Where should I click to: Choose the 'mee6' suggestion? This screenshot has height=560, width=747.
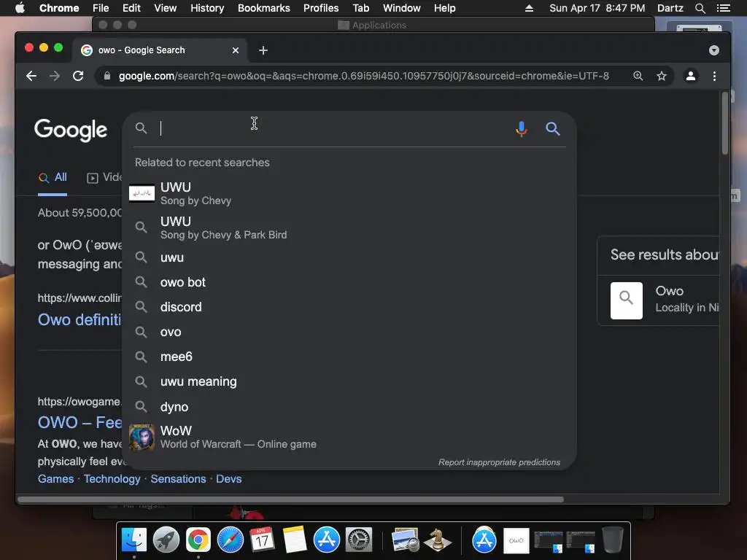(x=349, y=357)
